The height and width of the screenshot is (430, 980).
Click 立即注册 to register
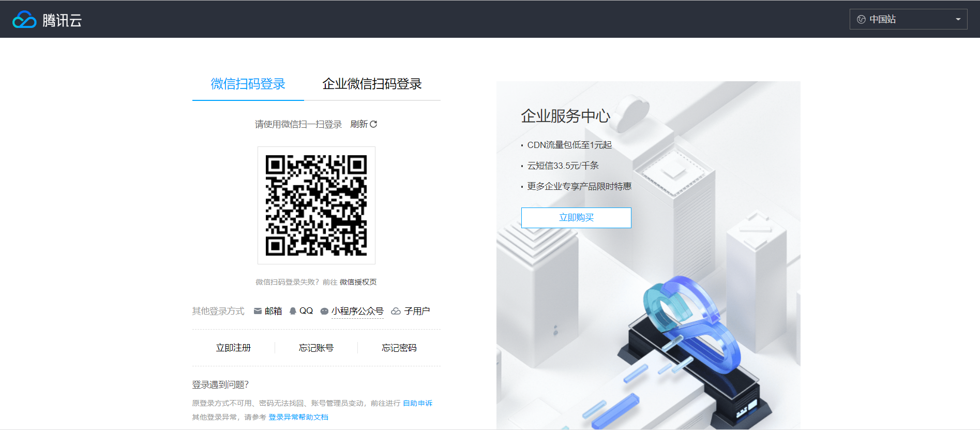coord(233,348)
